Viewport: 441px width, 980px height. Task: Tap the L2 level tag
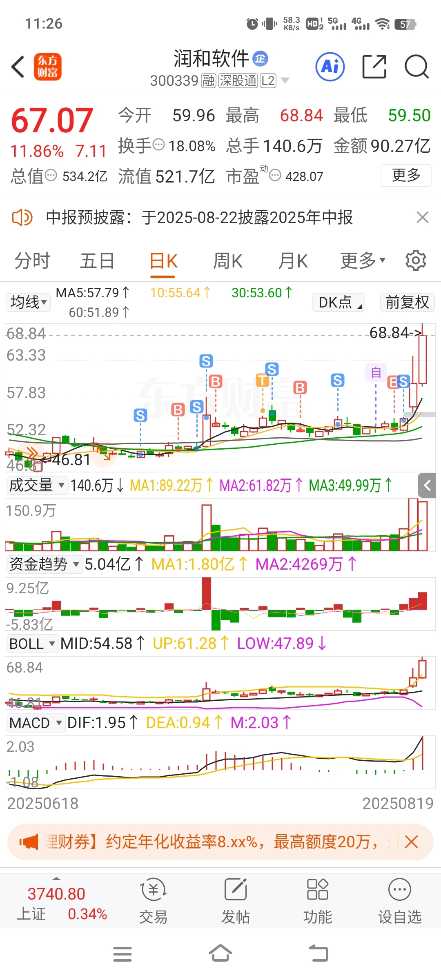click(x=268, y=81)
